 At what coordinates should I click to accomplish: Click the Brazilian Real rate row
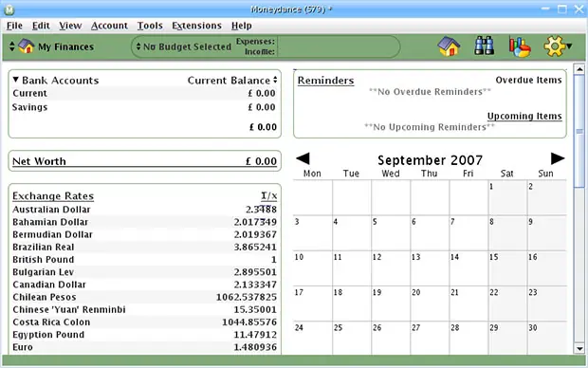pyautogui.click(x=144, y=247)
